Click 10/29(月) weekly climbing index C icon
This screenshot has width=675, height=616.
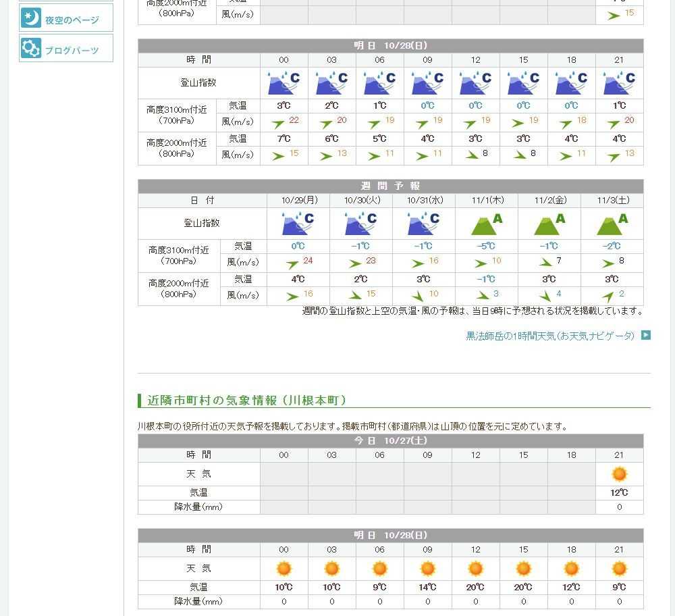(298, 224)
